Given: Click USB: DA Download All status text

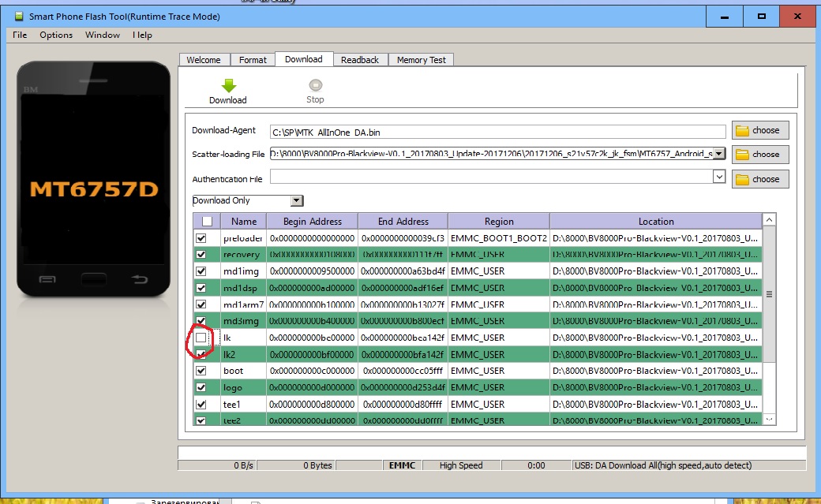Looking at the screenshot, I should pos(663,465).
